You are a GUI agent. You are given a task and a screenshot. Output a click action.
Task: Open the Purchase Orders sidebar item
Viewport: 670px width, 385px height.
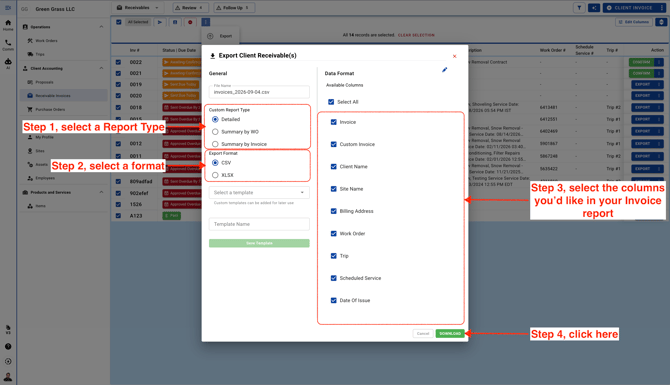tap(50, 109)
